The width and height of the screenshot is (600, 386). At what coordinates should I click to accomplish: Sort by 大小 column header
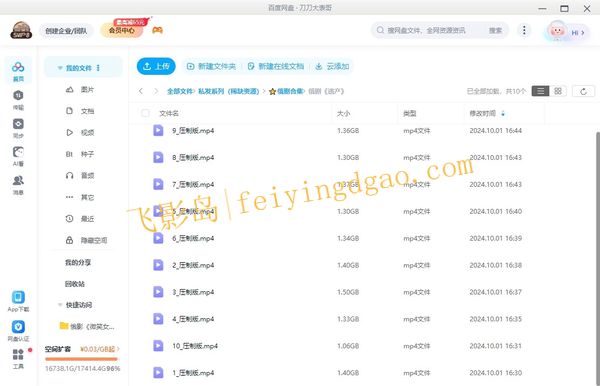click(x=343, y=113)
